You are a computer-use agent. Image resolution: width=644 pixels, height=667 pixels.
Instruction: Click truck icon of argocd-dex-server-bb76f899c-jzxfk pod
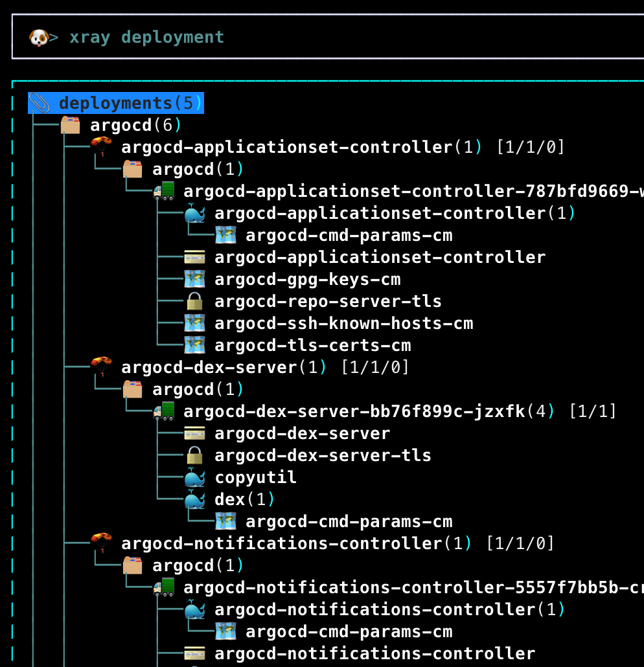click(x=164, y=411)
